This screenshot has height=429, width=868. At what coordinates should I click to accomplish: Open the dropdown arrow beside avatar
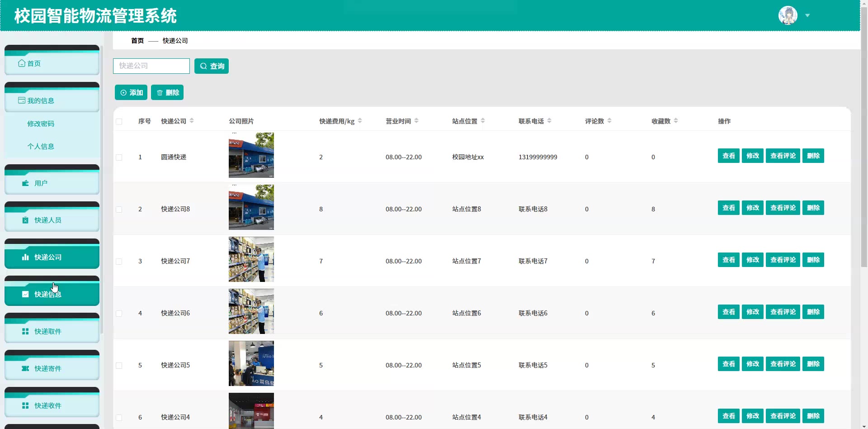point(807,15)
